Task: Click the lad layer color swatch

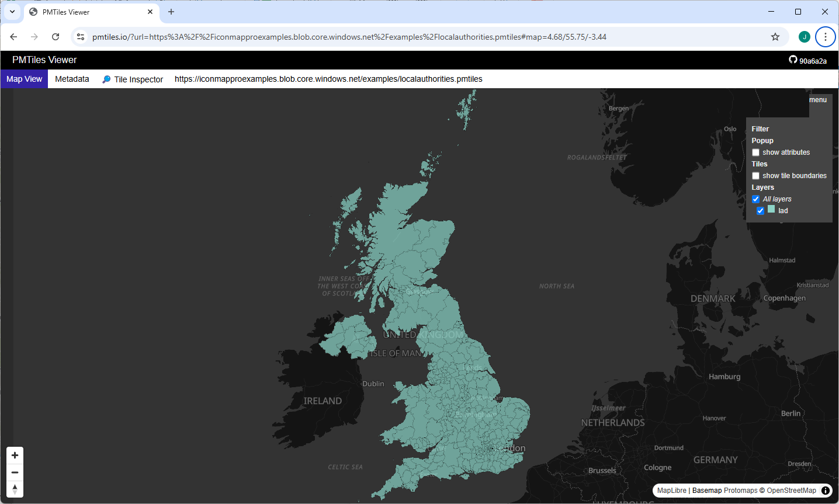Action: pos(771,210)
